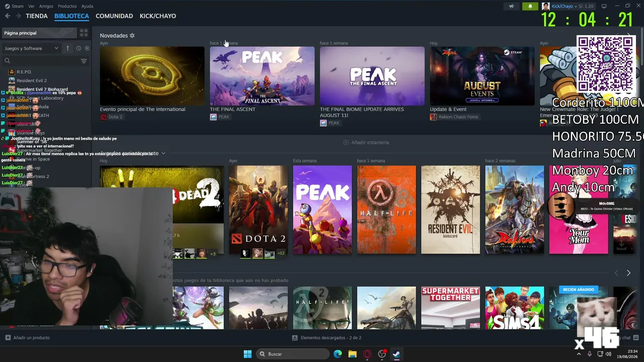Open PEAK recent game cover
Viewport: 644px width, 362px height.
click(x=323, y=210)
